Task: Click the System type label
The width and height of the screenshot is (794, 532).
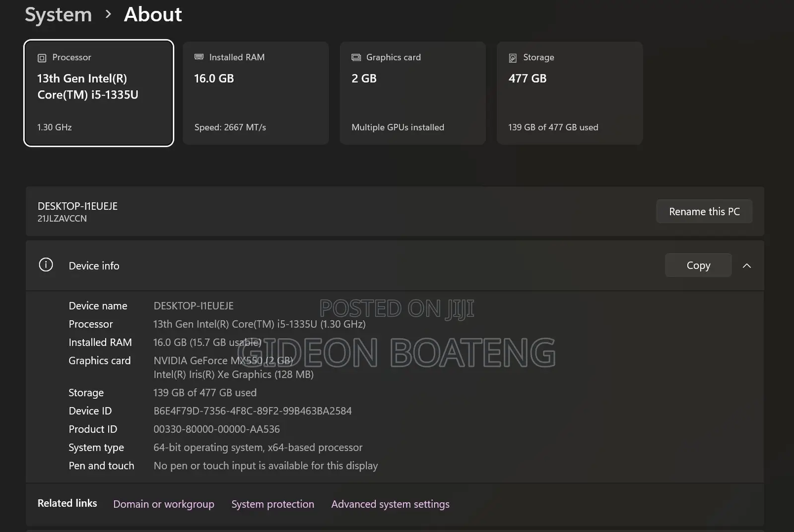Action: [x=96, y=448]
